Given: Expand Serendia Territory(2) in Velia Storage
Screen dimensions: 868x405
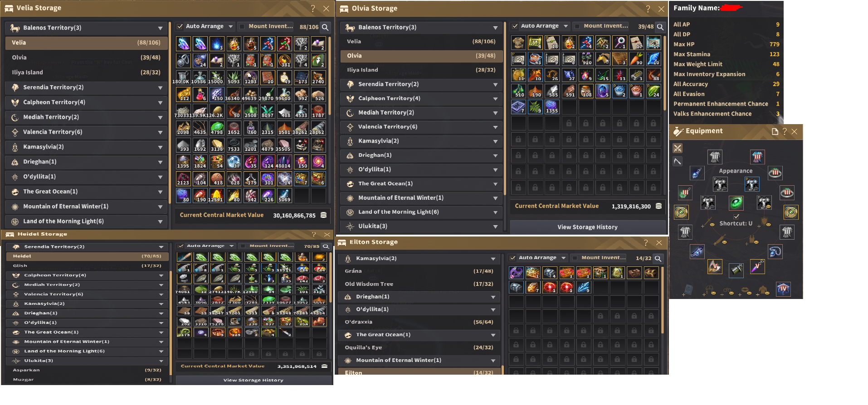Looking at the screenshot, I should [87, 87].
